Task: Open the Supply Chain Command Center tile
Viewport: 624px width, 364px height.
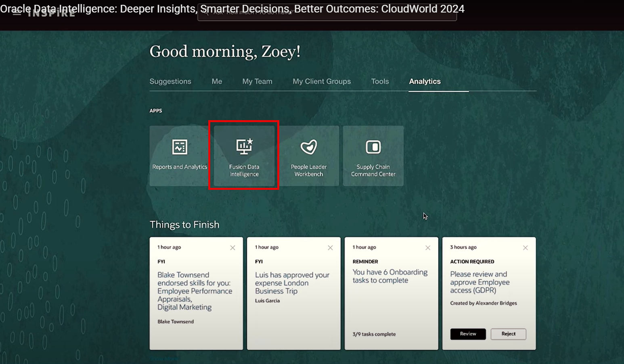Action: pos(373,156)
